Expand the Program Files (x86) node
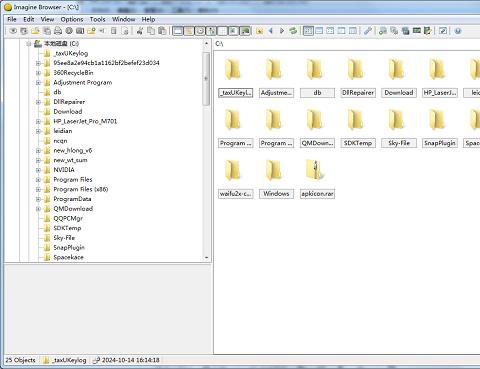This screenshot has height=369, width=480. click(x=38, y=189)
